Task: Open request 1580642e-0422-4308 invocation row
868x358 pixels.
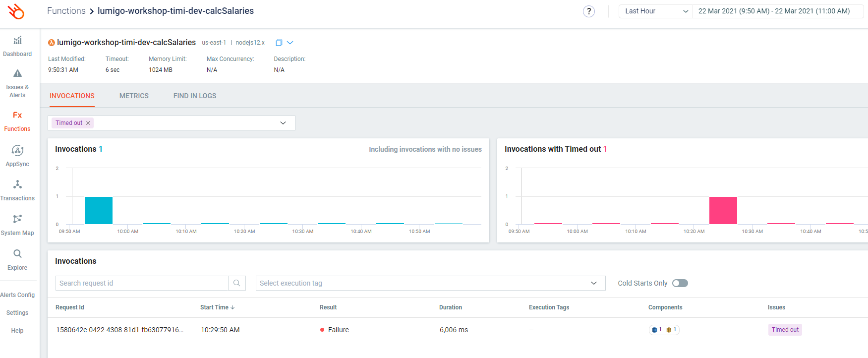Action: 458,330
